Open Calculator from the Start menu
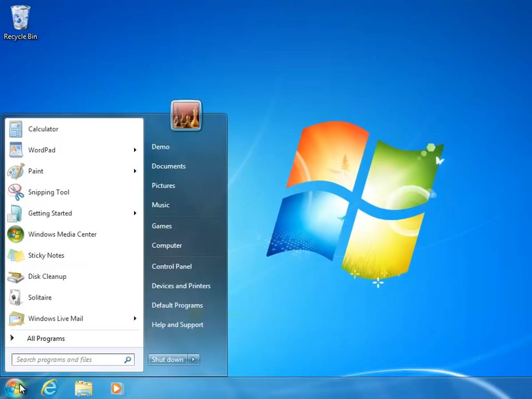The image size is (532, 399). pyautogui.click(x=43, y=129)
